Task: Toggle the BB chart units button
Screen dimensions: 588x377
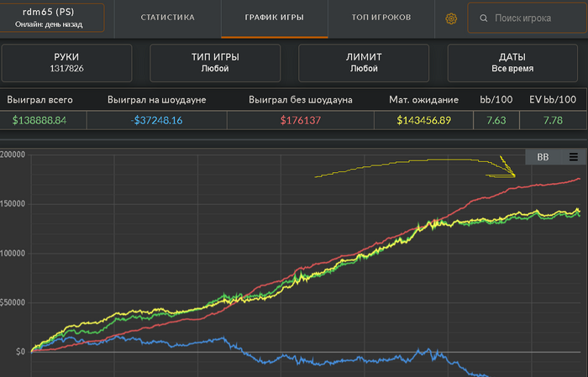Action: point(543,157)
